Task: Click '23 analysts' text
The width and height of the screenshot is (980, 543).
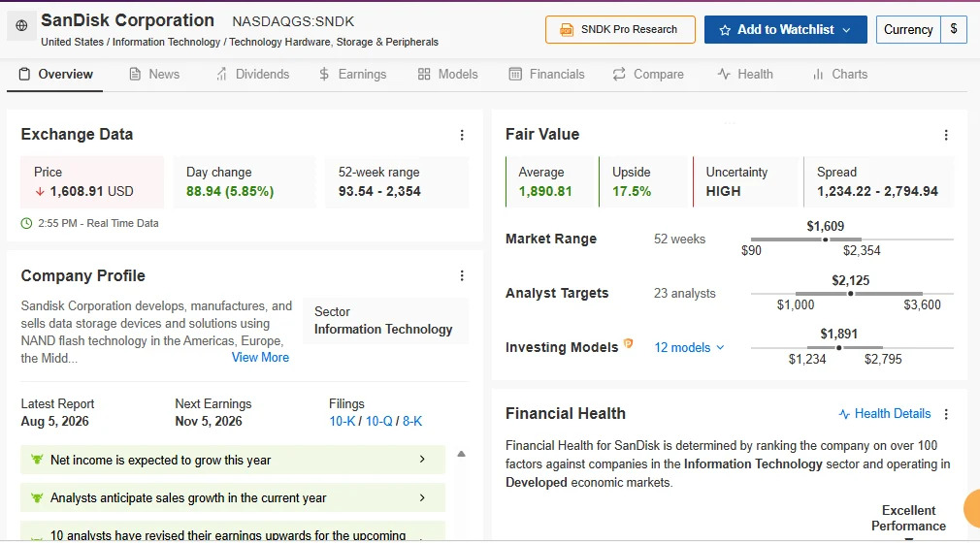Action: [684, 293]
